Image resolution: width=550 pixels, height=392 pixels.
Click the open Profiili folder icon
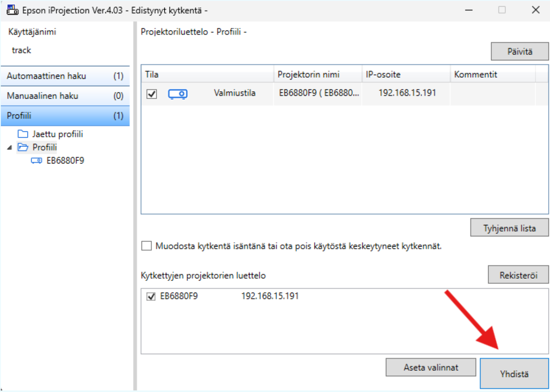pos(23,147)
